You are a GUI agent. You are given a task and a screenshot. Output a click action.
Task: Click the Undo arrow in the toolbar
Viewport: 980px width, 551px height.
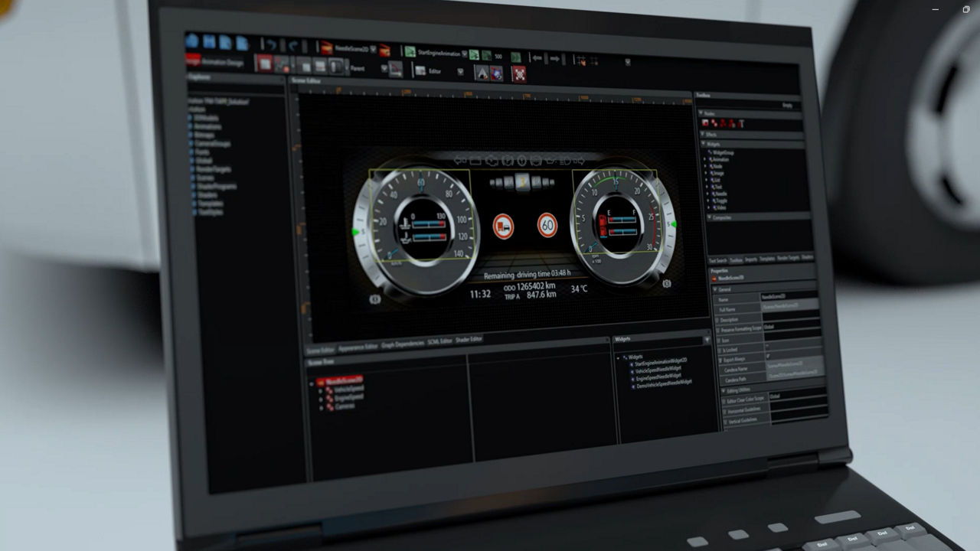(x=270, y=44)
